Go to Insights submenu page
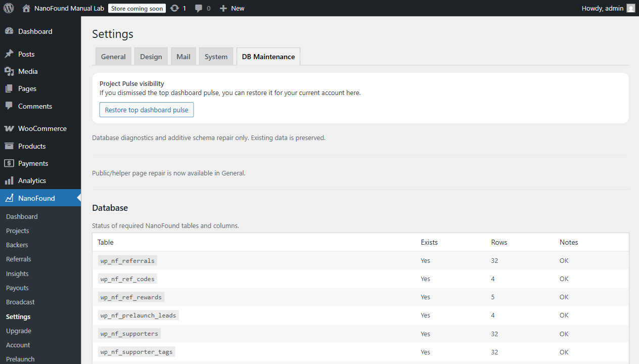Viewport: 639px width, 364px height. click(17, 274)
